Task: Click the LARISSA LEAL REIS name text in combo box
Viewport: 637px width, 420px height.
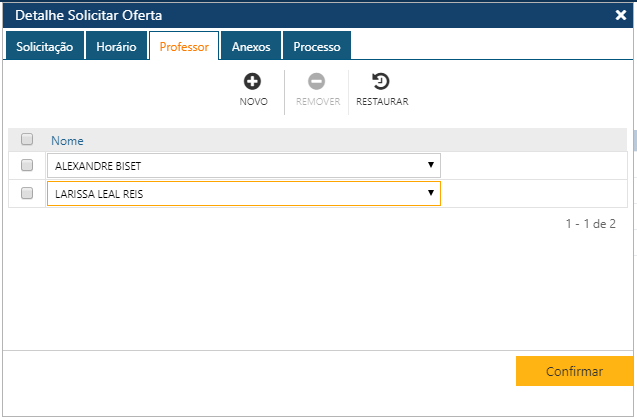Action: click(99, 193)
